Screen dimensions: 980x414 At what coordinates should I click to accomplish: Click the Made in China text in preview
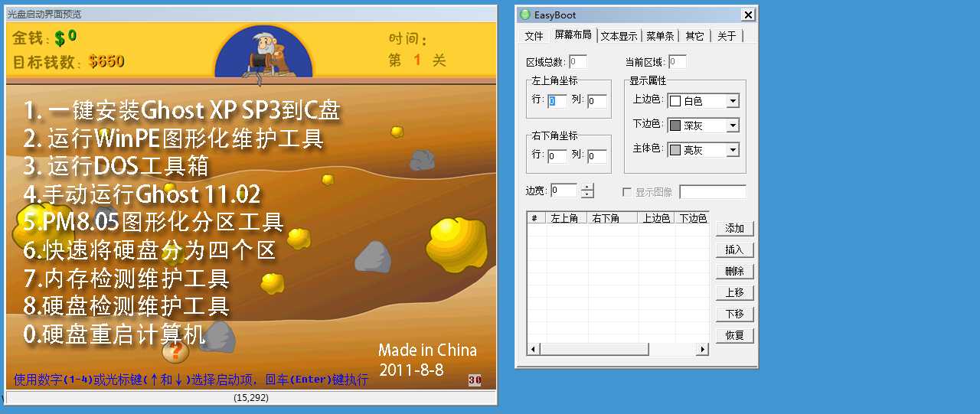point(427,350)
